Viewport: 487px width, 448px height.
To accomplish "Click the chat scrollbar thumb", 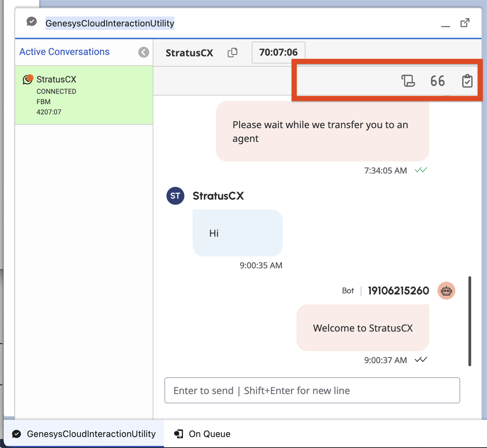I will tap(470, 322).
